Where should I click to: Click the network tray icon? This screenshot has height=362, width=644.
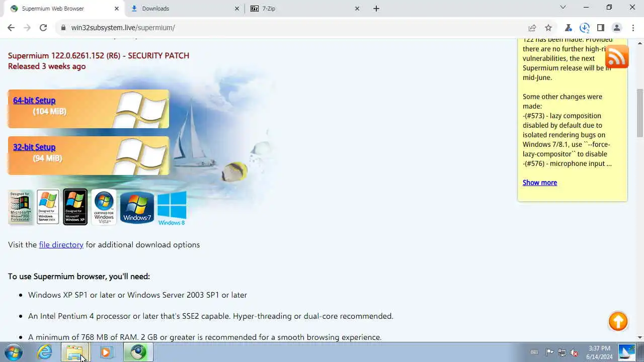point(561,352)
